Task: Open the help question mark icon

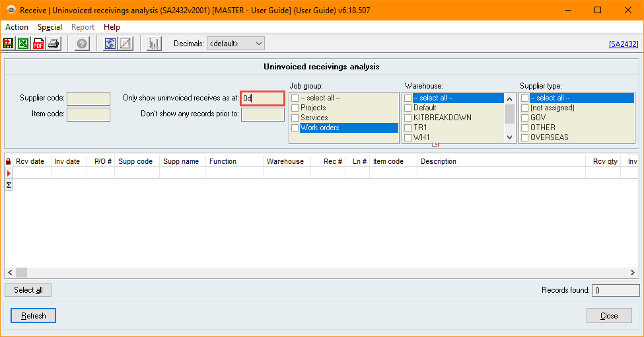Action: tap(82, 44)
